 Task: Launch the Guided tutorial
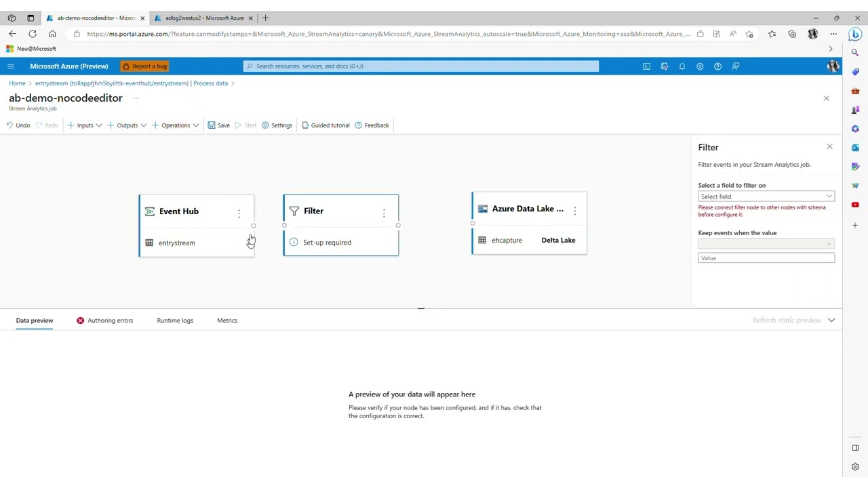click(x=325, y=125)
